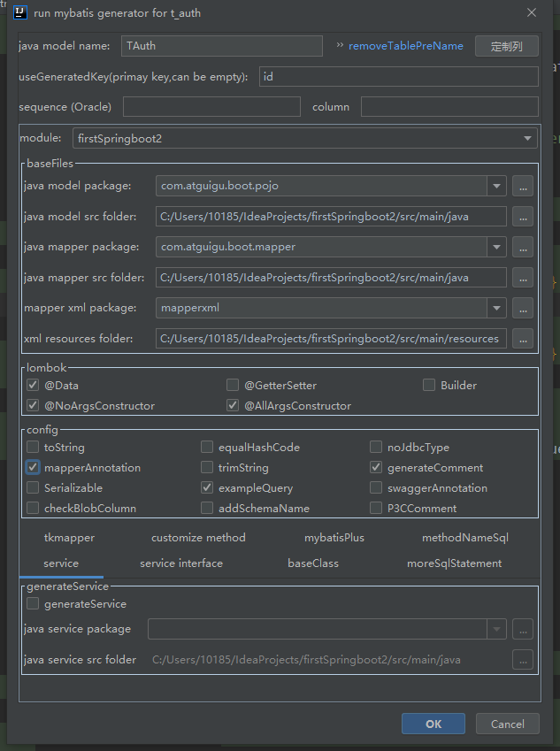Click browse button for xml resources folder
Viewport: 560px width, 751px height.
point(523,339)
